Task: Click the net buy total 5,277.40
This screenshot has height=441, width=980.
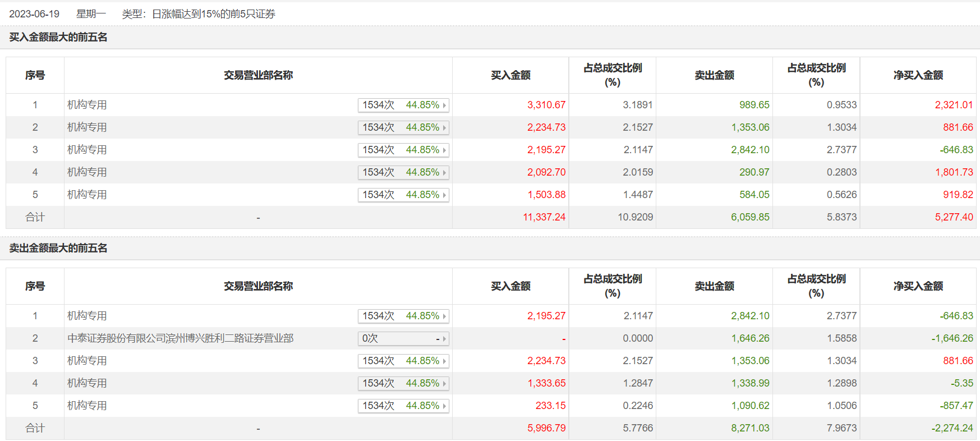Action: (x=954, y=217)
